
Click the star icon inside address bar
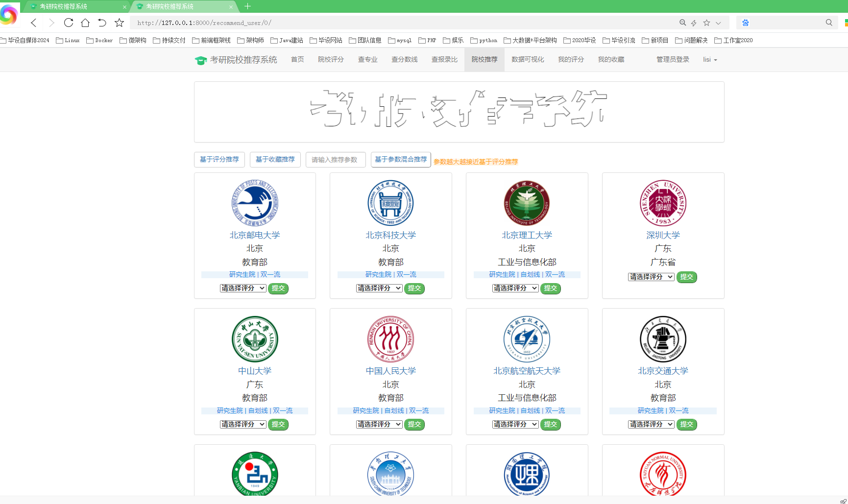click(x=706, y=23)
